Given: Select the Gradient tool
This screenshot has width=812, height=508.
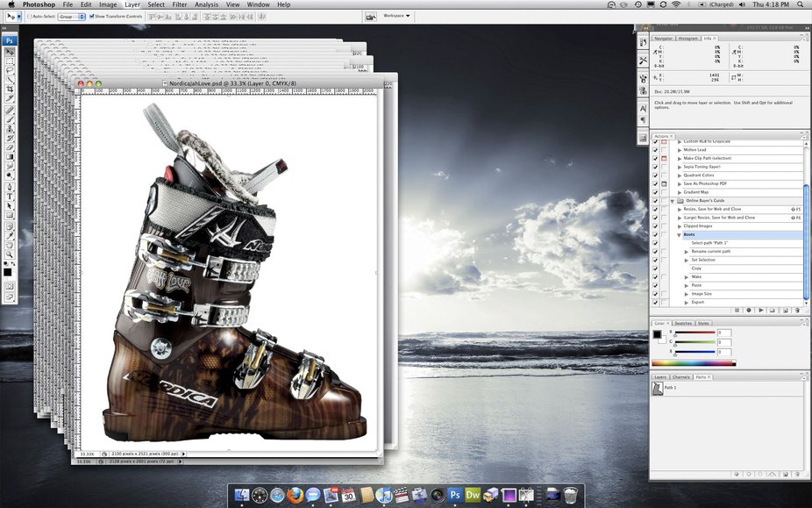Looking at the screenshot, I should 10,157.
